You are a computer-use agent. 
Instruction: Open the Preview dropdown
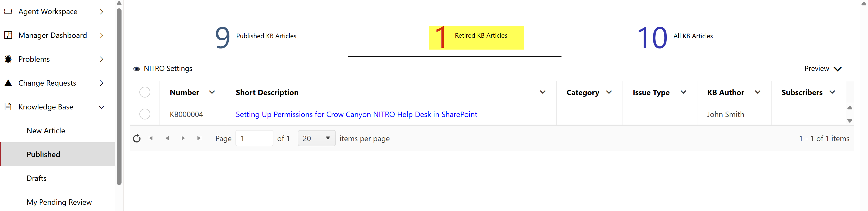pos(822,69)
